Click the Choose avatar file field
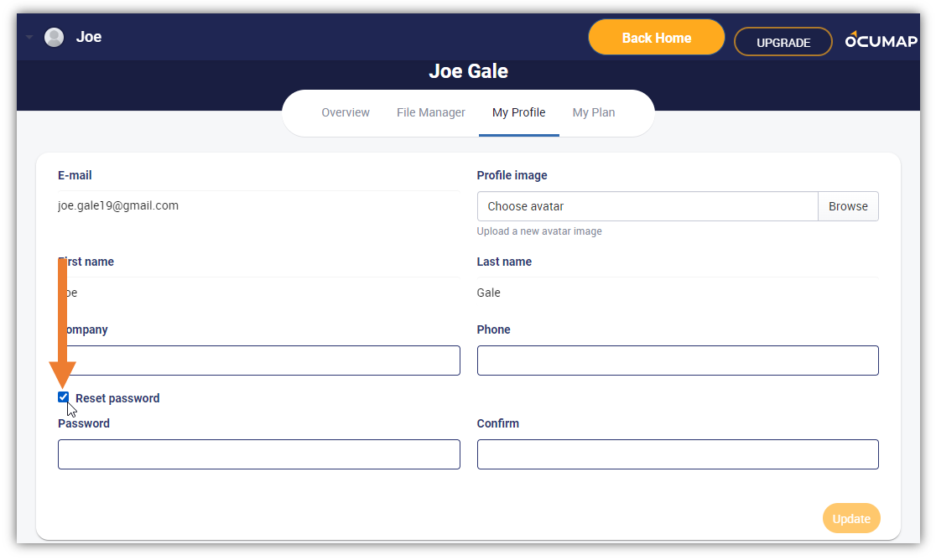The height and width of the screenshot is (560, 936). coord(647,206)
